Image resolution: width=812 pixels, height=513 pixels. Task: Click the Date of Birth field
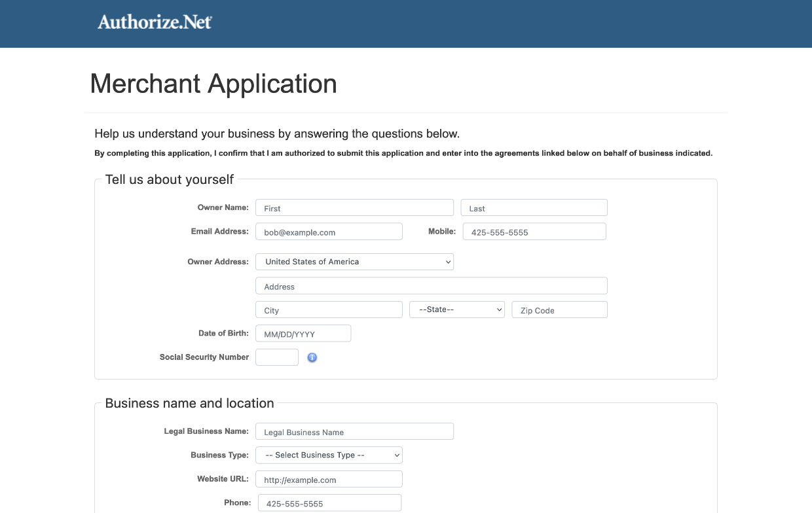(x=303, y=333)
